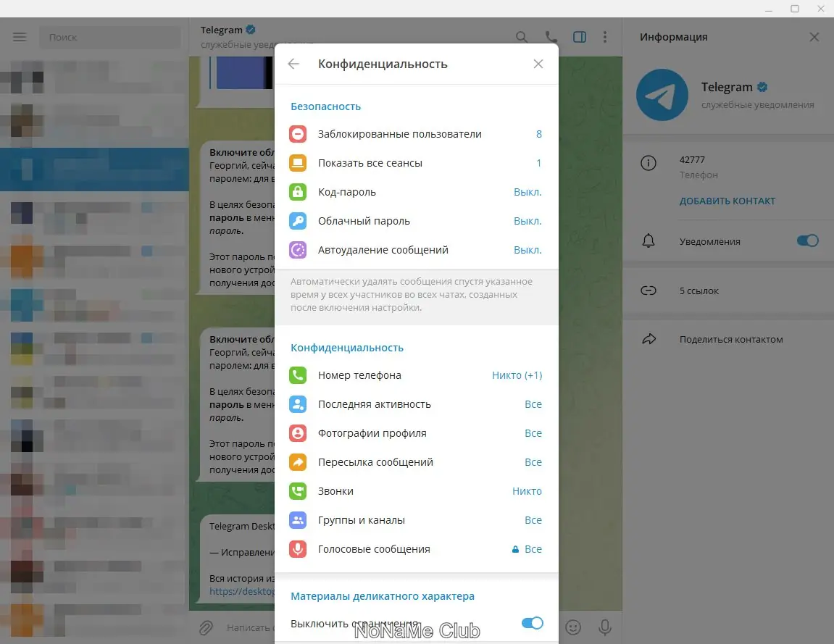834x644 pixels.
Task: Click the bell icon next to Уведомления
Action: tap(649, 241)
